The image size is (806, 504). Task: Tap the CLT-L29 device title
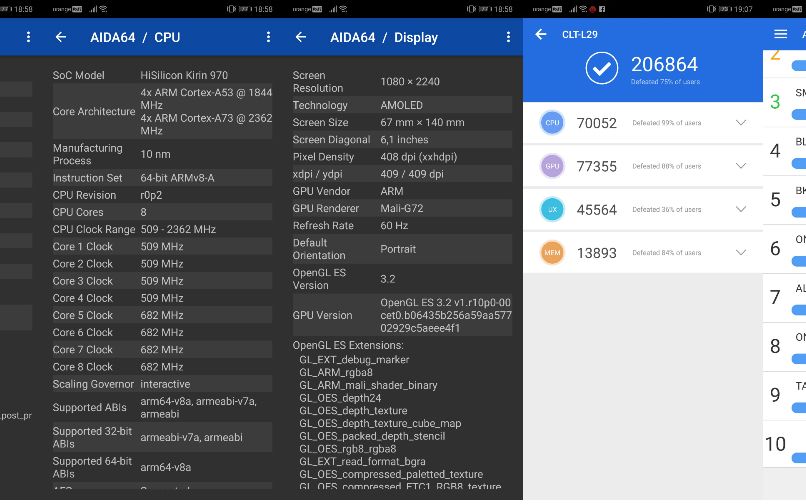[580, 34]
